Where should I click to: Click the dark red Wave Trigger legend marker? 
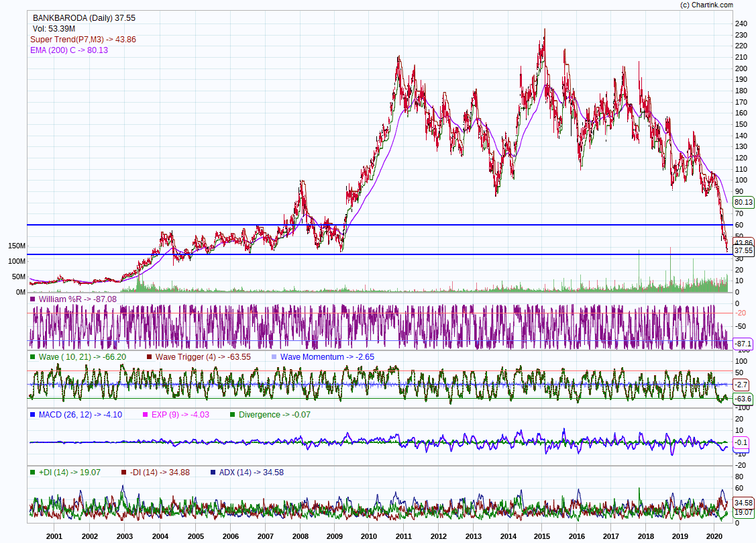(150, 357)
